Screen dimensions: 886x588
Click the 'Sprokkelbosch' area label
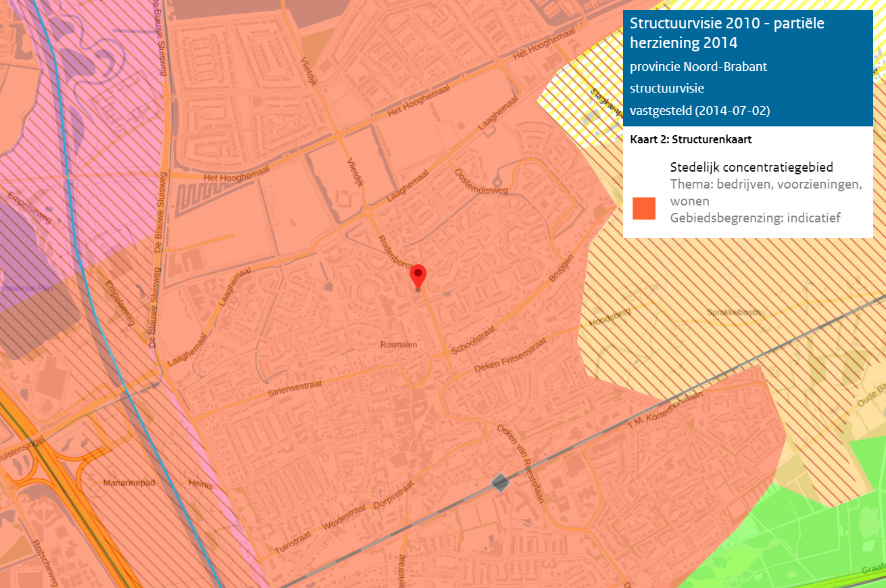[734, 313]
